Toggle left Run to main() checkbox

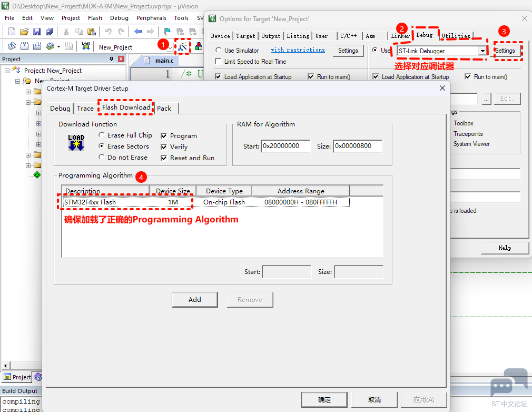(311, 77)
